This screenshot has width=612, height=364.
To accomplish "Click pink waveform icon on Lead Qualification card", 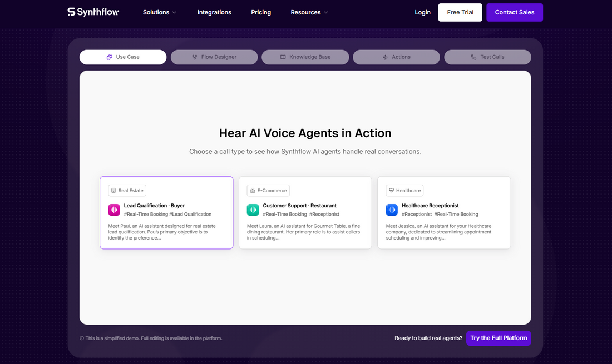I will 113,210.
